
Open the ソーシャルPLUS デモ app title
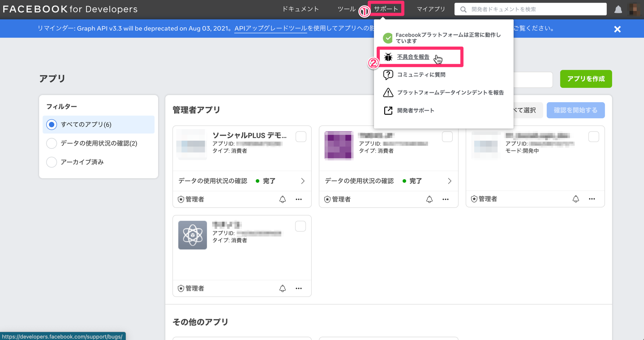[x=249, y=135]
